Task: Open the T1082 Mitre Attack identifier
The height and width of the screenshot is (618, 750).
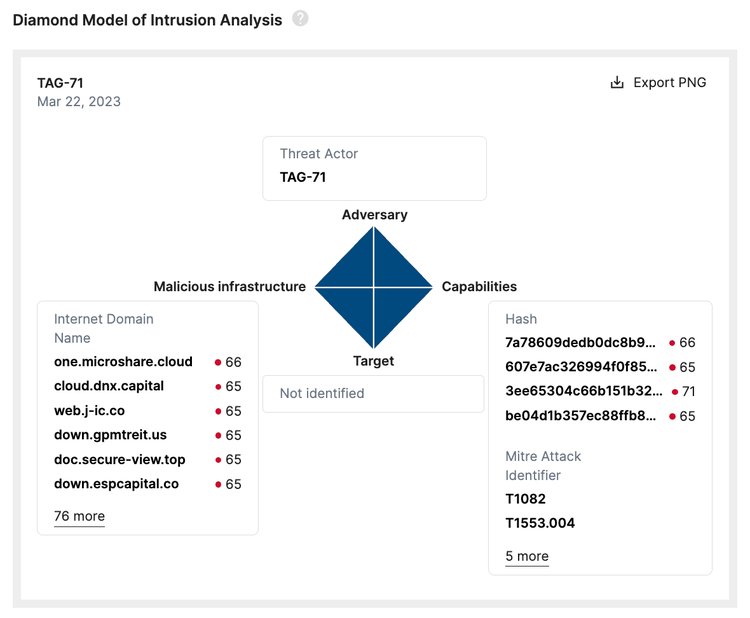Action: (525, 499)
